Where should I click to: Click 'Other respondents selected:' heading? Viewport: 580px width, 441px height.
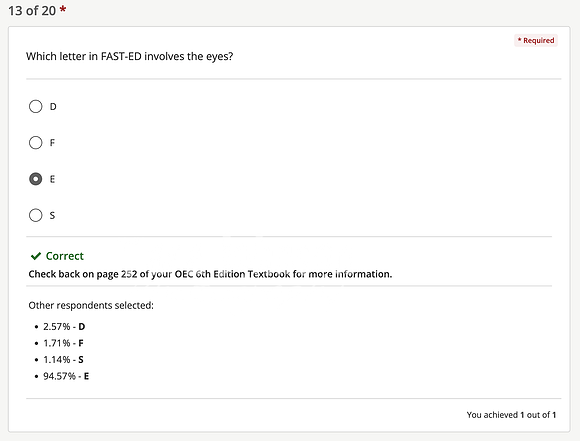pyautogui.click(x=91, y=305)
